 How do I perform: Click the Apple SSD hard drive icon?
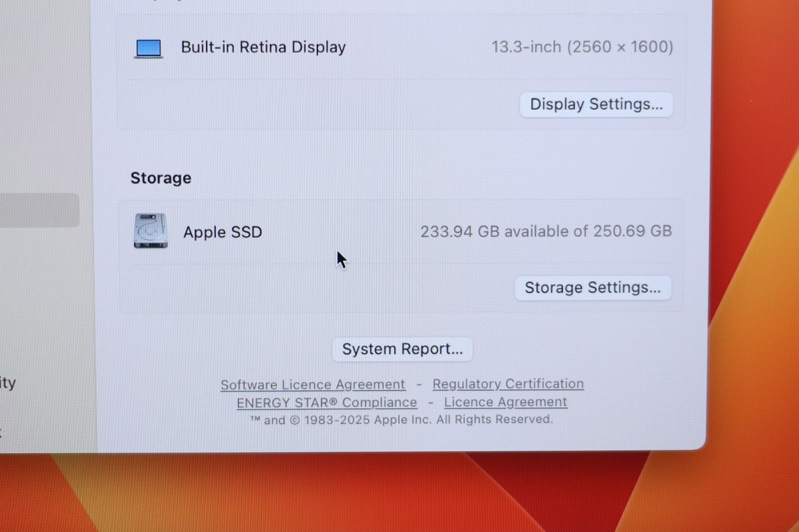click(150, 231)
